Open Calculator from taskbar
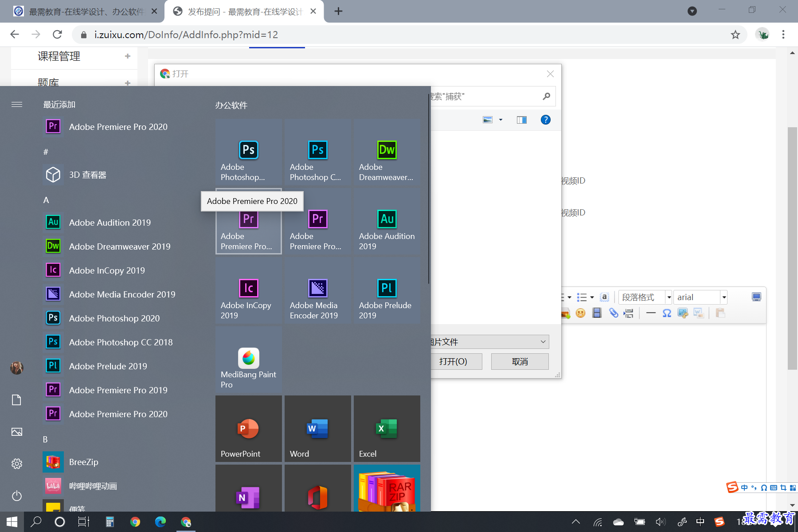Image resolution: width=798 pixels, height=532 pixels. (x=110, y=522)
